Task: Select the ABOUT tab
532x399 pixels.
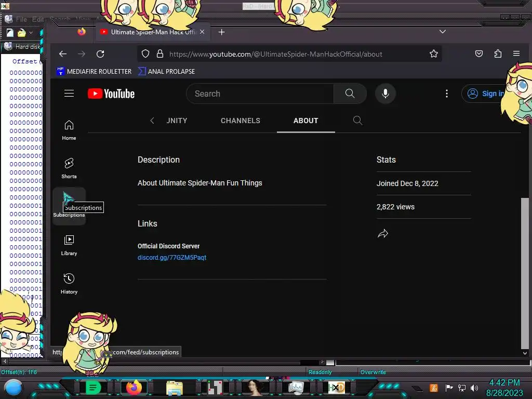Action: pos(305,121)
